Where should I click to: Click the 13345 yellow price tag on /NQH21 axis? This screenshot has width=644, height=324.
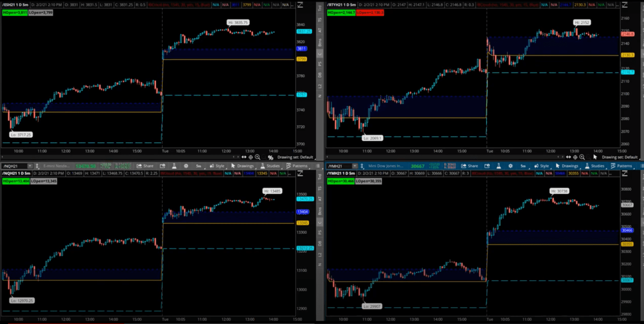303,223
